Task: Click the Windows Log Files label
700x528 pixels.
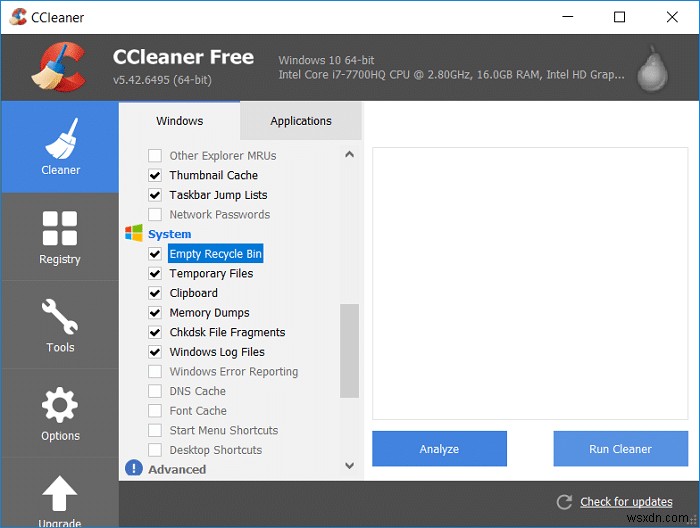Action: (217, 352)
